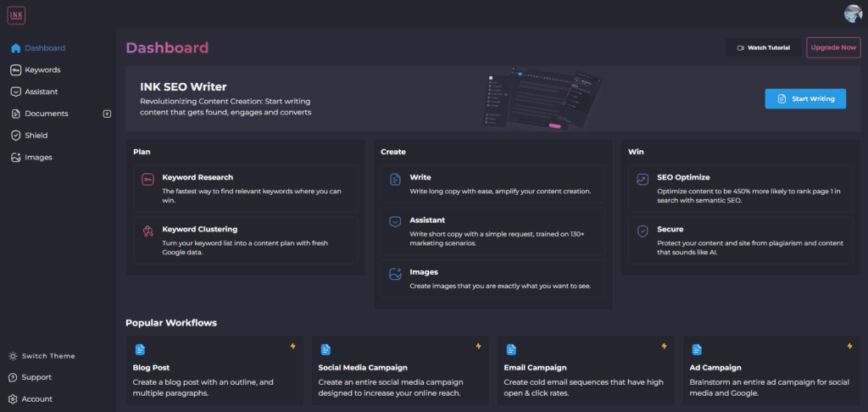868x412 pixels.
Task: Click the Email Campaign document icon
Action: click(x=511, y=349)
